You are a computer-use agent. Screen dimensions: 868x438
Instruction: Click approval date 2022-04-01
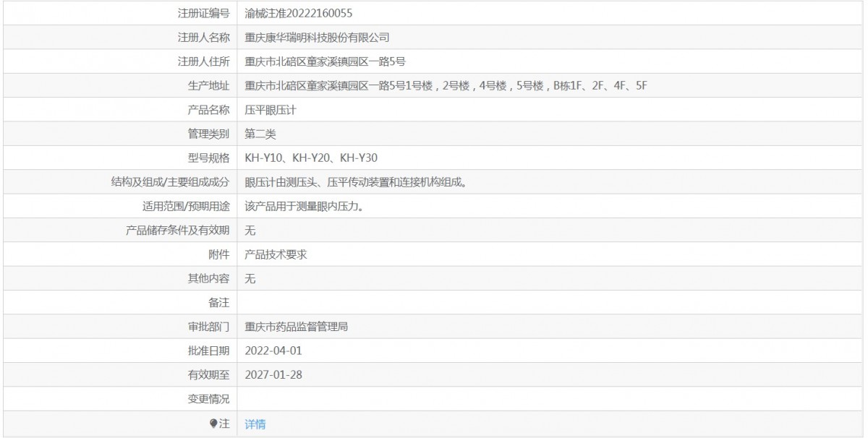(x=273, y=351)
